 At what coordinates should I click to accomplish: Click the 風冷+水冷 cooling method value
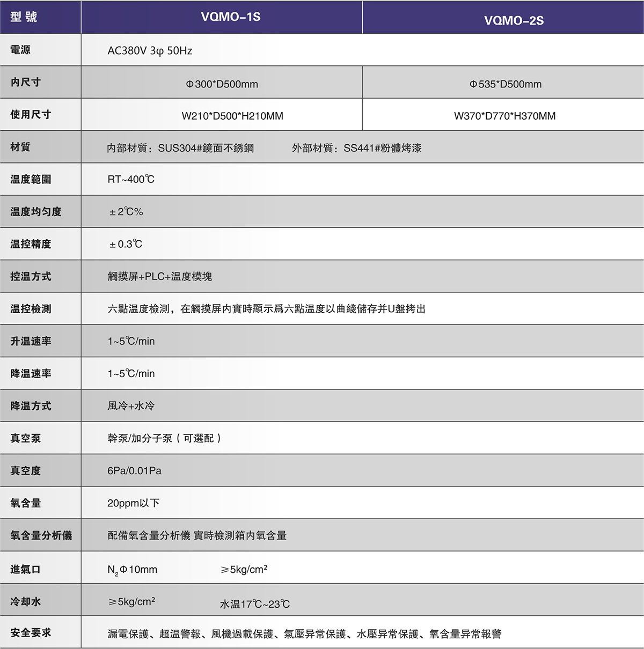click(131, 406)
